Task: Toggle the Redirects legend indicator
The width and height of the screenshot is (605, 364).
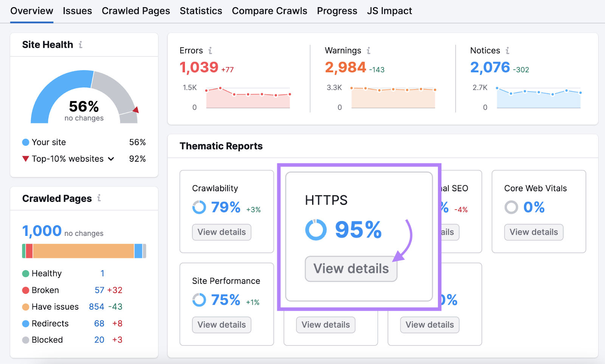Action: point(25,323)
